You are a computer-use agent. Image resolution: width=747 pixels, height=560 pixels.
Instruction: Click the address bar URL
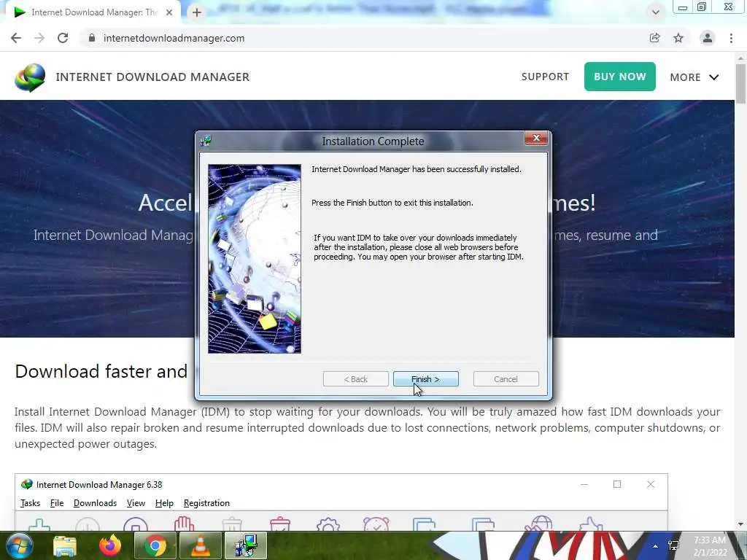(x=174, y=38)
